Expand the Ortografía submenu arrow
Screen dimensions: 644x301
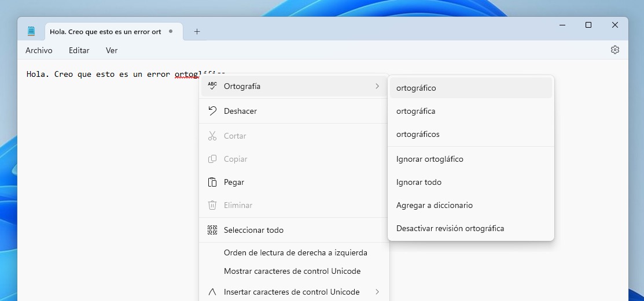[377, 86]
